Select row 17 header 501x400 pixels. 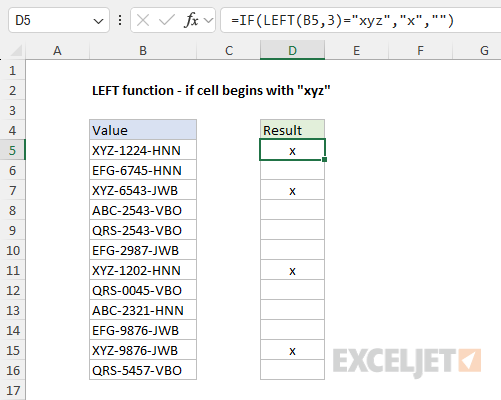point(13,390)
